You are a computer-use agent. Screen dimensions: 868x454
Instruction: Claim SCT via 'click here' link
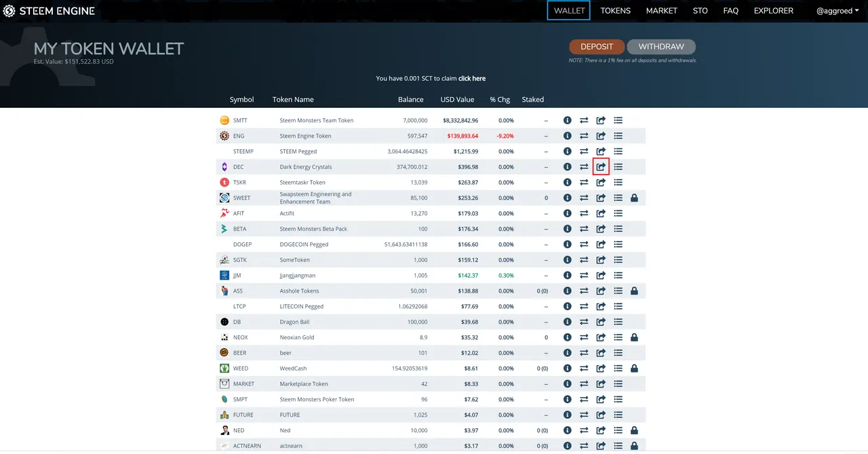pos(472,79)
